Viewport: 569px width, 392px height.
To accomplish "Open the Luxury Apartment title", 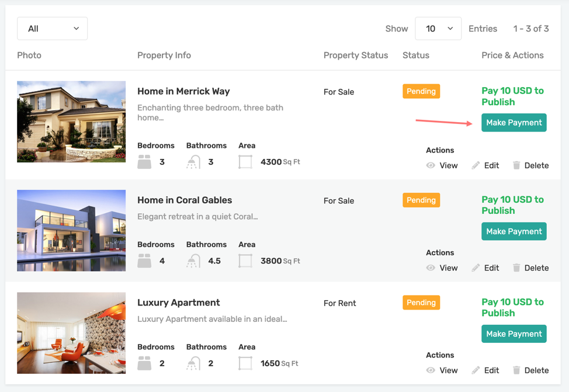I will (179, 303).
